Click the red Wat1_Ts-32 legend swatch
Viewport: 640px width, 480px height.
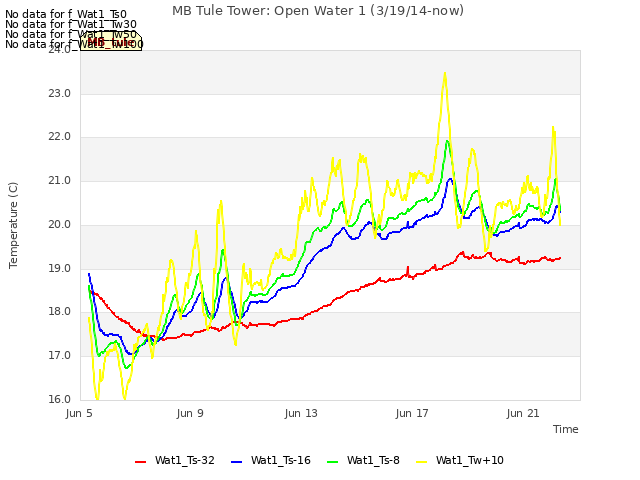(140, 462)
